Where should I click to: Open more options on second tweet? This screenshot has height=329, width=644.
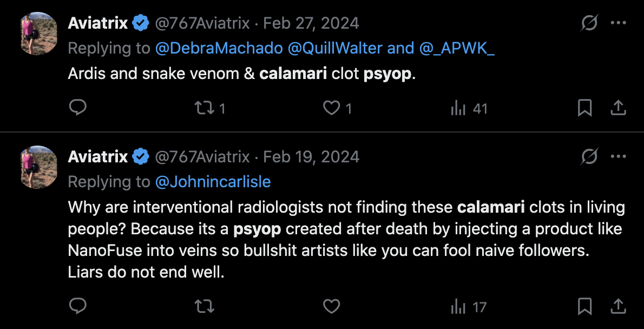pos(618,157)
